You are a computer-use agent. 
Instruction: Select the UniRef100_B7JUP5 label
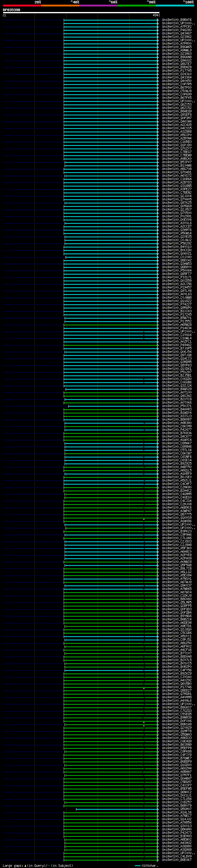point(177,349)
